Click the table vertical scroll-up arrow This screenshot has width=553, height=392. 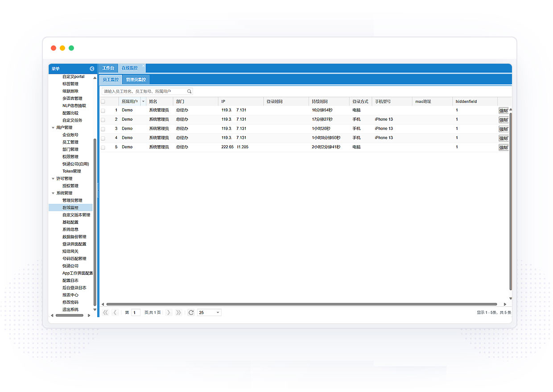click(x=511, y=110)
